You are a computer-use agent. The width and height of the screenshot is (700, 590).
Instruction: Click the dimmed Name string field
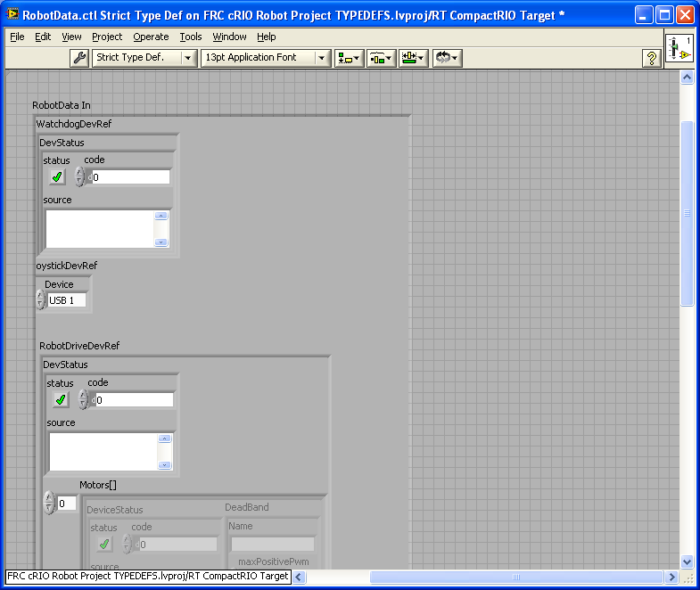272,544
